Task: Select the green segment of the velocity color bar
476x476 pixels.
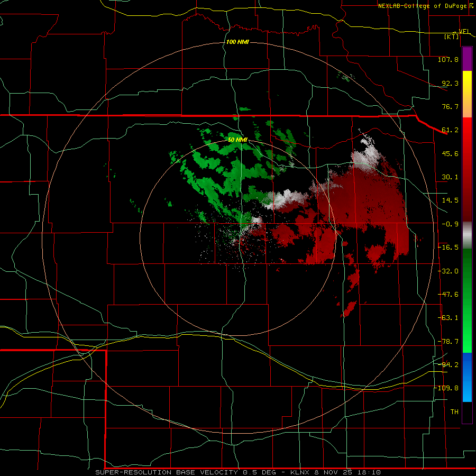Action: pos(467,300)
